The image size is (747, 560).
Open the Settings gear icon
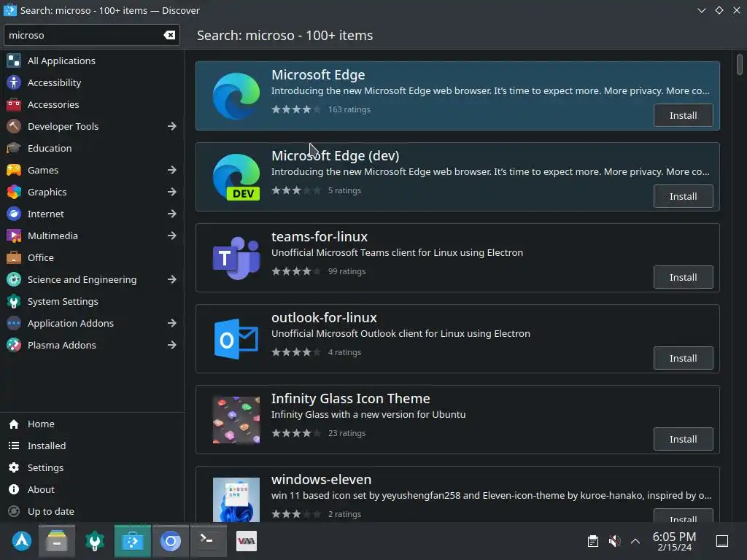[14, 467]
